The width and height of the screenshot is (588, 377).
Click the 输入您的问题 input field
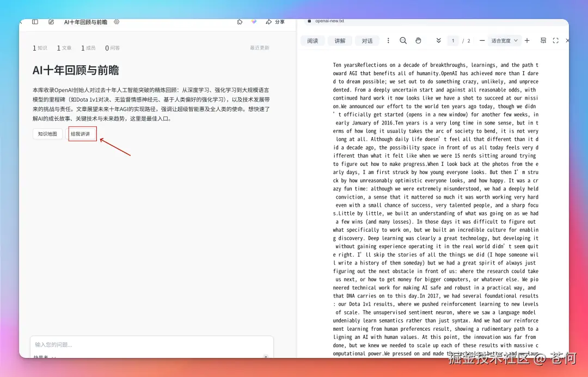pos(147,344)
